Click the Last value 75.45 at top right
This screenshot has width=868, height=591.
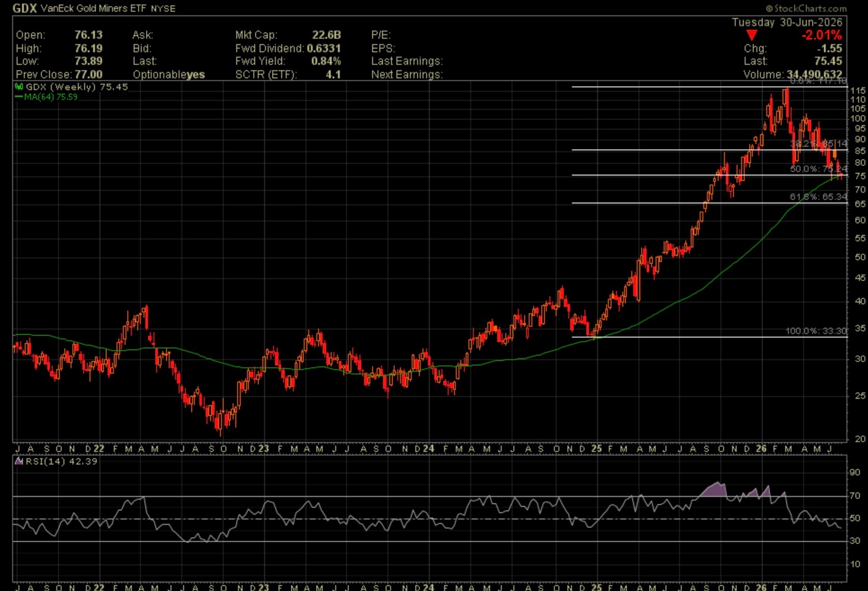tap(829, 61)
